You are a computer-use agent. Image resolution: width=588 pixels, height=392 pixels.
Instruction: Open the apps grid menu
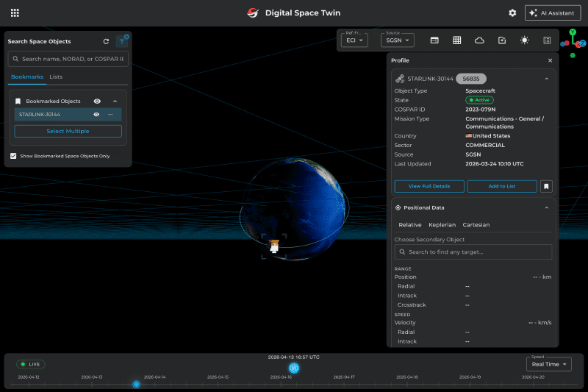pos(15,13)
